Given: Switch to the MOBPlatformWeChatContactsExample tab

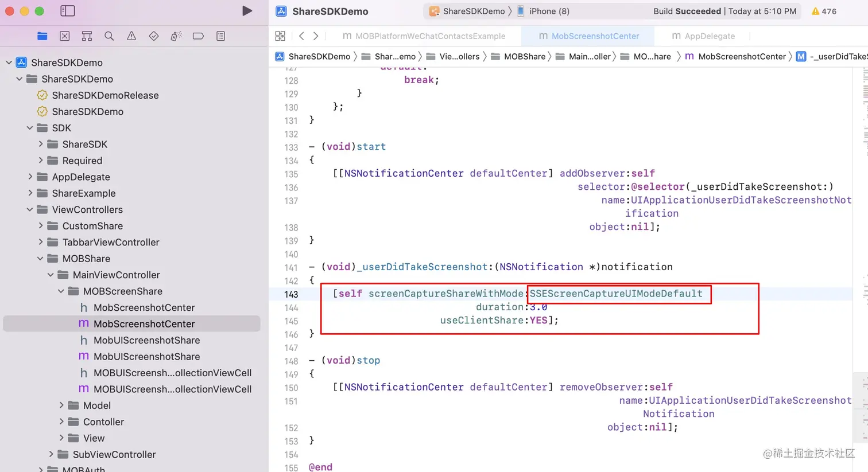Looking at the screenshot, I should click(424, 36).
